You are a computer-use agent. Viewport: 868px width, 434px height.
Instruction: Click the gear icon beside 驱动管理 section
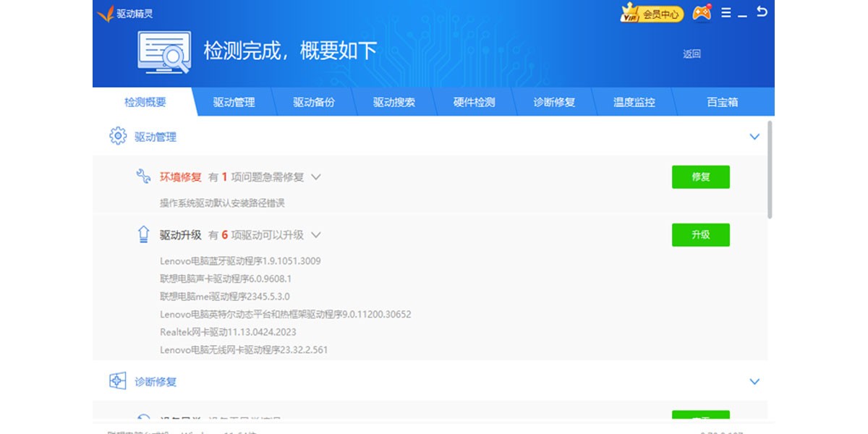(x=118, y=136)
